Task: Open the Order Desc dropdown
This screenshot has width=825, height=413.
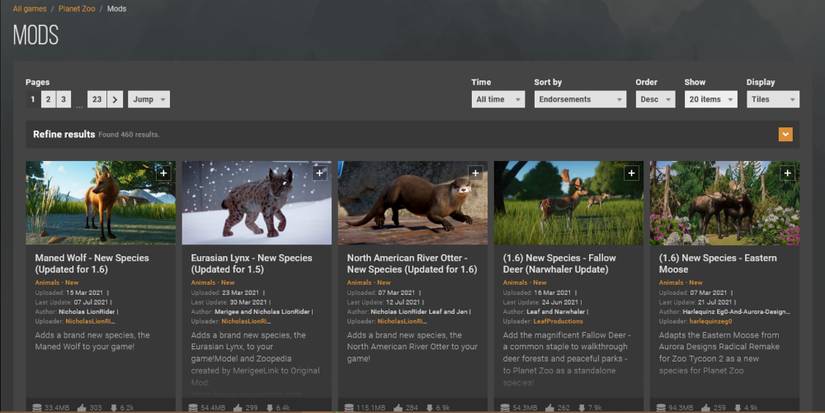Action: click(x=655, y=99)
